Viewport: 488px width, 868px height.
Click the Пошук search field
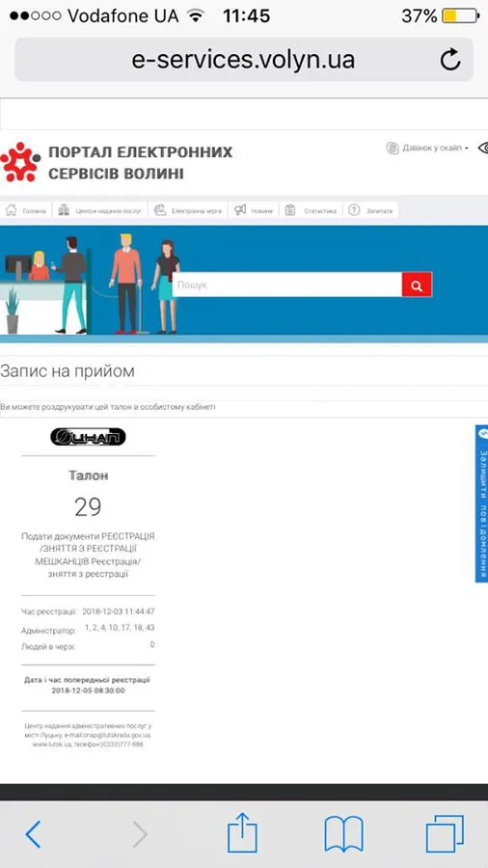[287, 285]
